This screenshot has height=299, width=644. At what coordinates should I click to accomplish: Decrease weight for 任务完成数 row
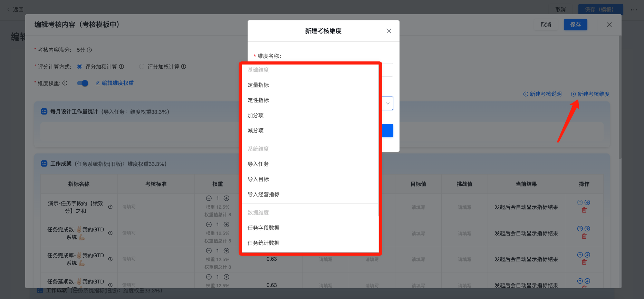(x=209, y=225)
